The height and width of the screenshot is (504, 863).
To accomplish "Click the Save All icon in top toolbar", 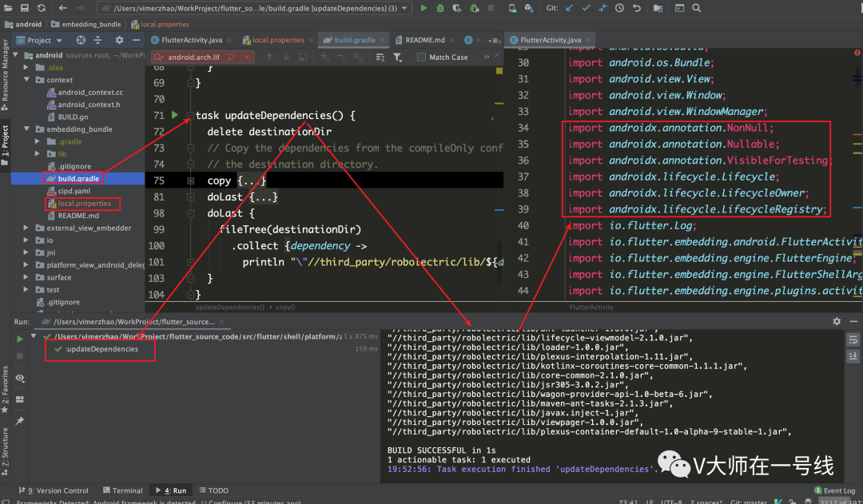I will click(25, 8).
